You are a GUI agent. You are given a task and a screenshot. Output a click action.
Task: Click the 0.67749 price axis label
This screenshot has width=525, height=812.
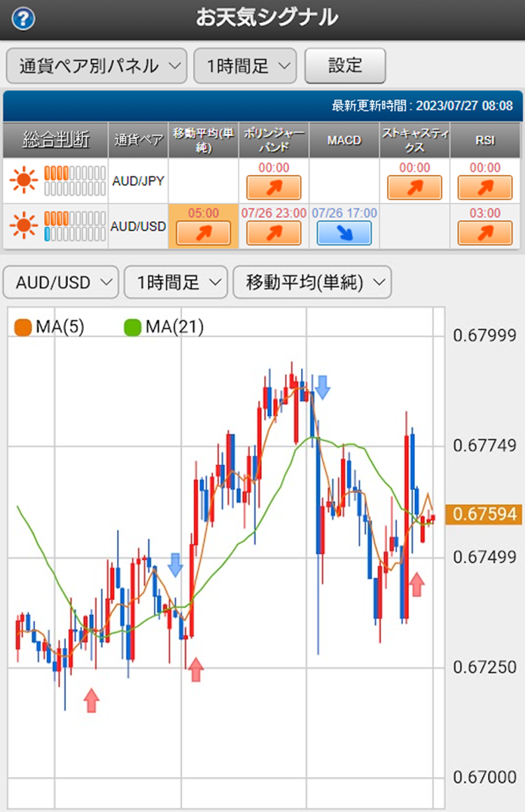484,446
